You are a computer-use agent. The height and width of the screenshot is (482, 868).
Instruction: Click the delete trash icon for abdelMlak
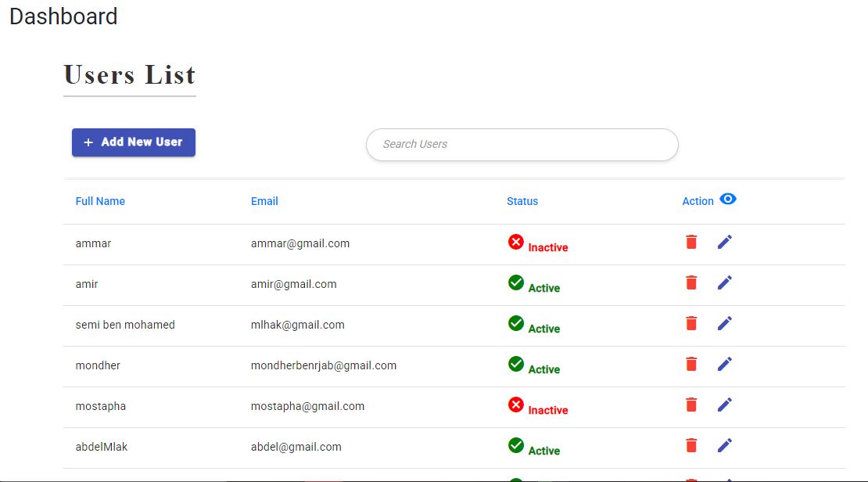point(690,444)
